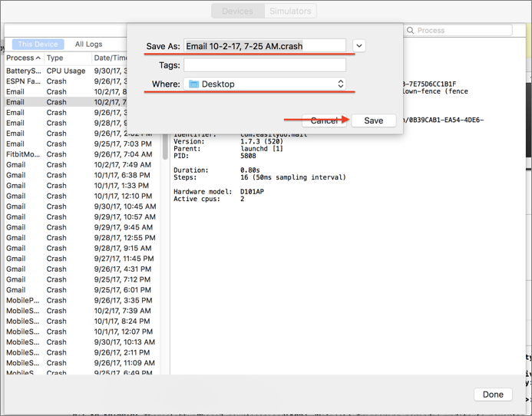Image resolution: width=532 pixels, height=416 pixels.
Task: Select MobileS... crash 9/26/17, 11:09 AM
Action: click(82, 363)
